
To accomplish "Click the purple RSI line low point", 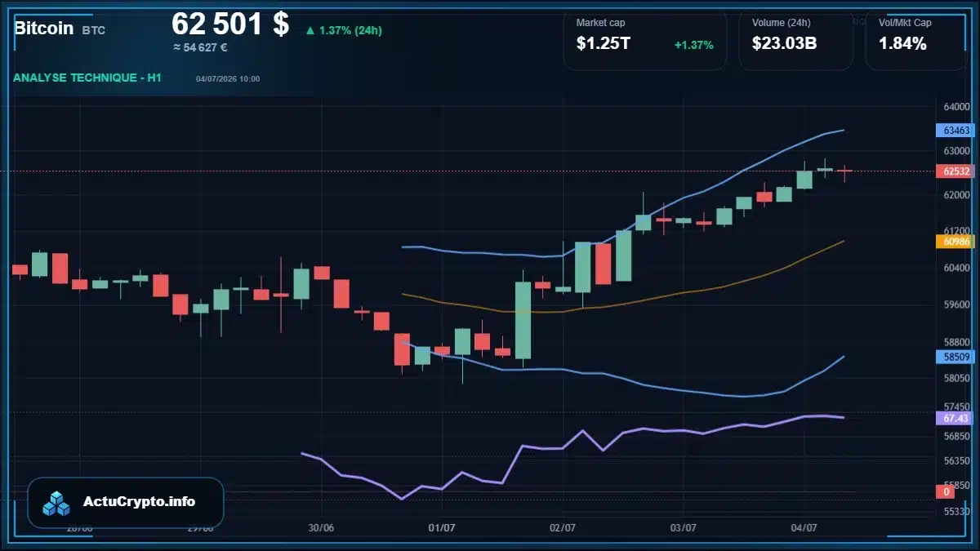I will [x=401, y=498].
